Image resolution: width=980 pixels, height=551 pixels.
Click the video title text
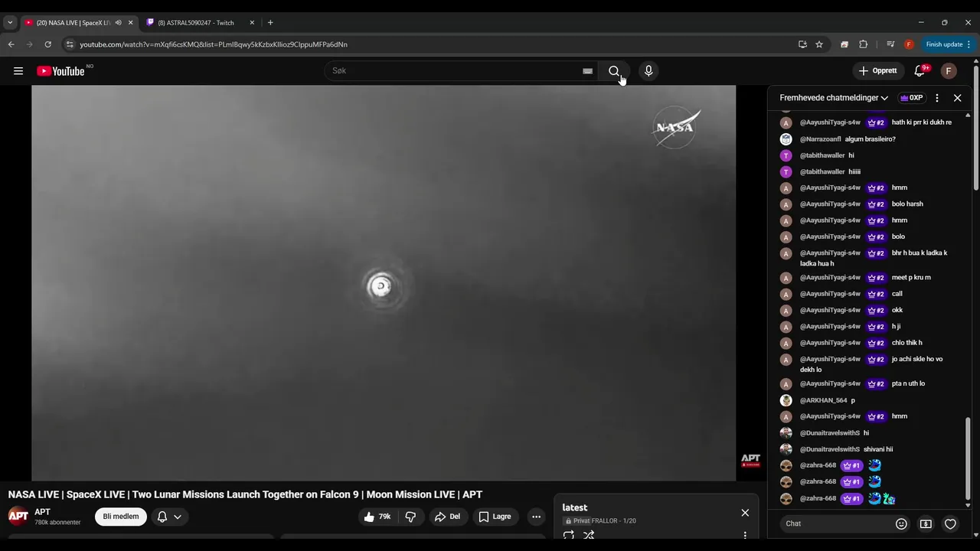coord(245,495)
